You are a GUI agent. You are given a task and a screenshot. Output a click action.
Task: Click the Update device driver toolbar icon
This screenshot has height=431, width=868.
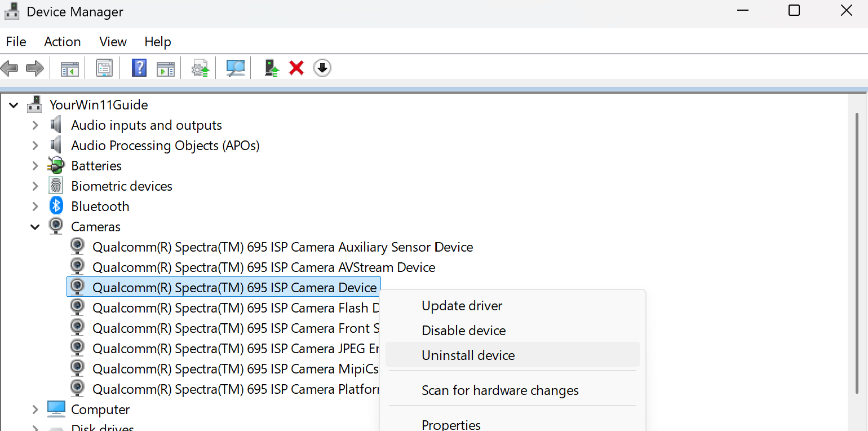pos(201,68)
